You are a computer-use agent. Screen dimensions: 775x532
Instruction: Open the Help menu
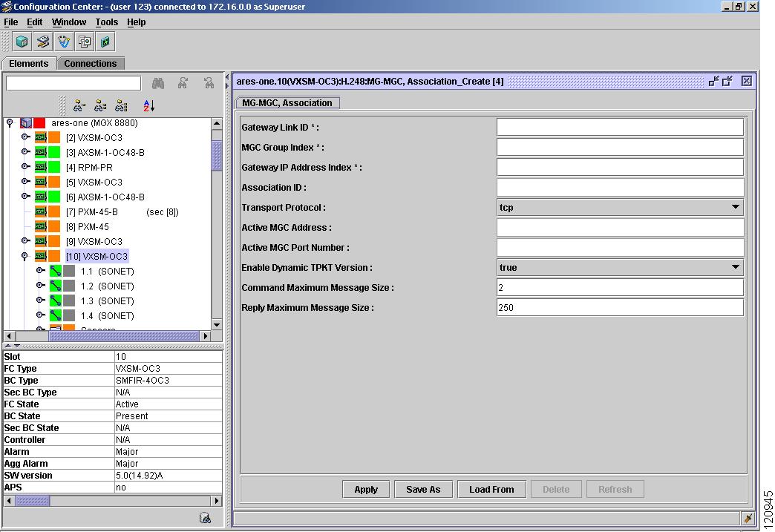coord(137,22)
